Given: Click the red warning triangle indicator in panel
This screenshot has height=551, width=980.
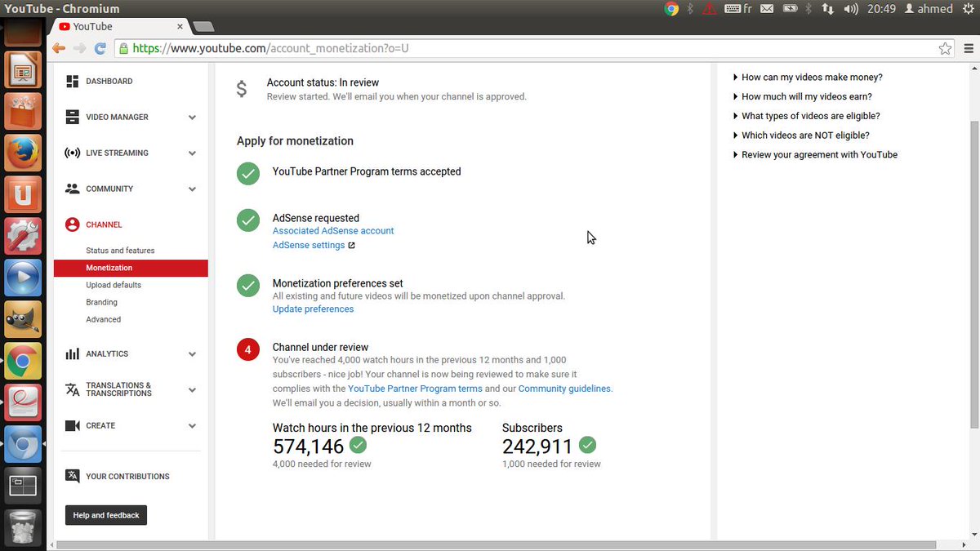Looking at the screenshot, I should 710,9.
